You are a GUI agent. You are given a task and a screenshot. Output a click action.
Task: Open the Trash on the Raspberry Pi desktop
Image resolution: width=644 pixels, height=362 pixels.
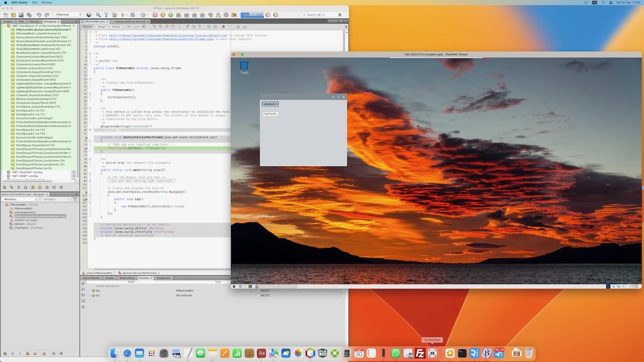244,65
